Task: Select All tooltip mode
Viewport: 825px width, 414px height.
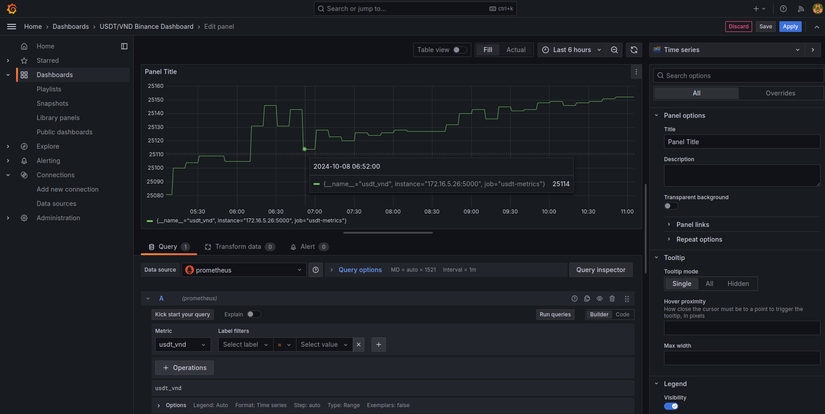Action: 709,284
